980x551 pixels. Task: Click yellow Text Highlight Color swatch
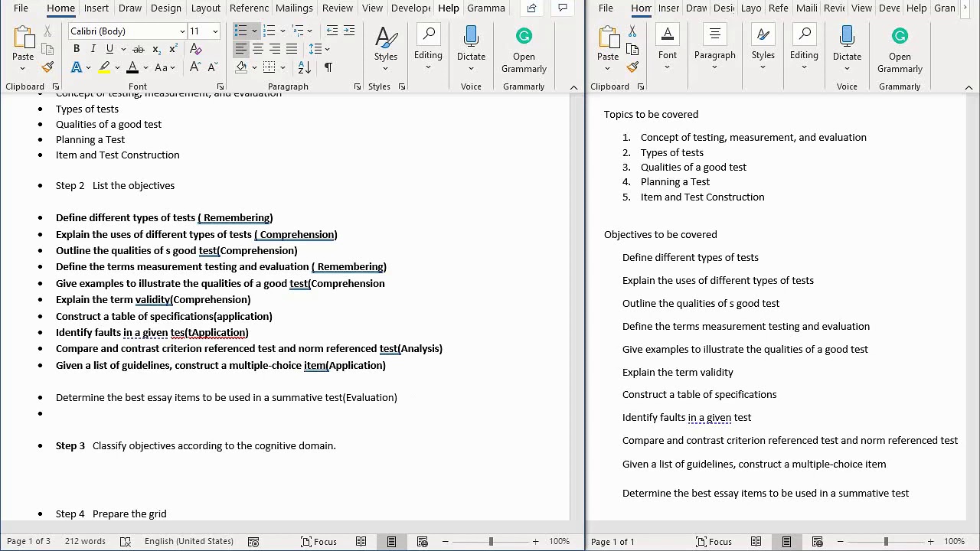tap(104, 67)
